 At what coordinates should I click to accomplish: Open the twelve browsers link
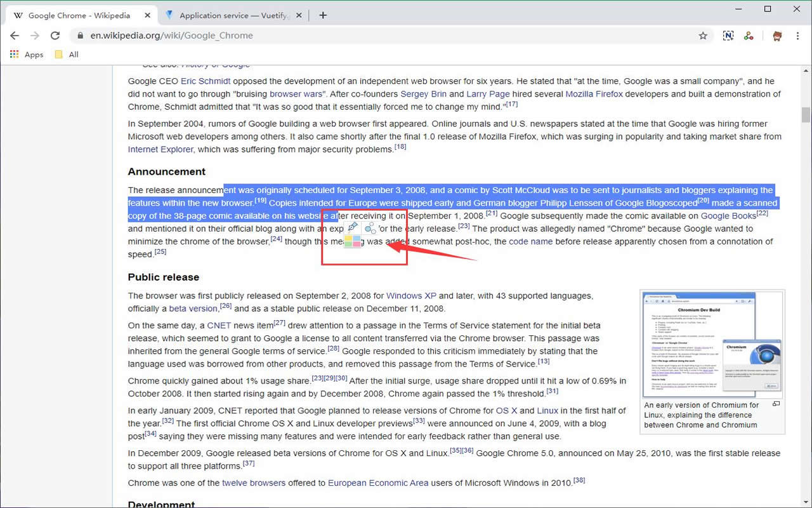coord(254,483)
